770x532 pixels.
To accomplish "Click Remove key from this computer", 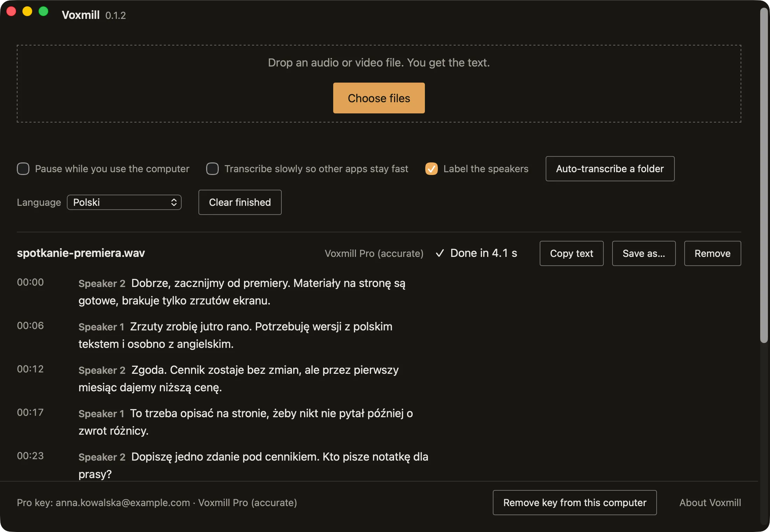I will point(575,503).
